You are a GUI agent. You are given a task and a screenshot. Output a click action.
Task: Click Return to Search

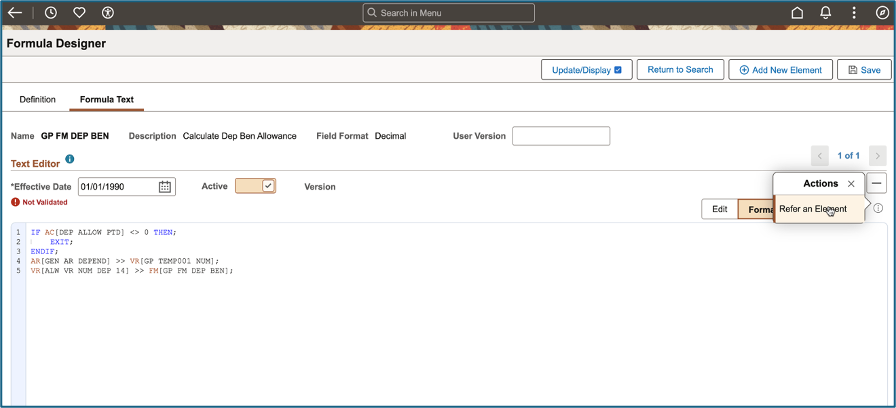(x=680, y=70)
